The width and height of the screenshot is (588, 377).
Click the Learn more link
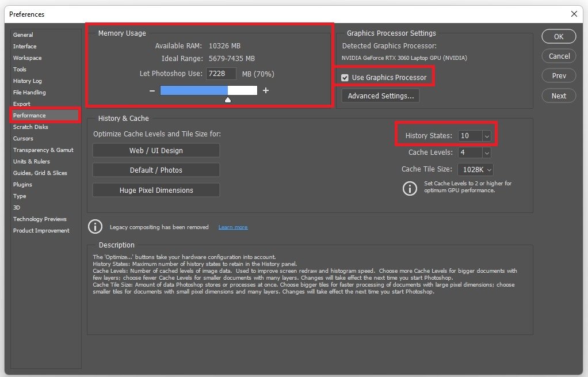tap(233, 227)
